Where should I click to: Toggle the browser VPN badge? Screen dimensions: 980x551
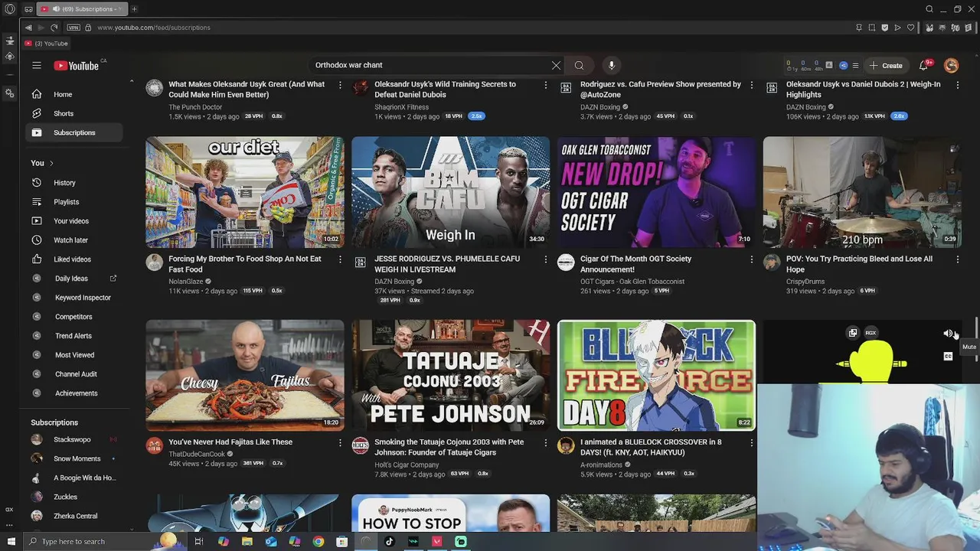(x=72, y=28)
